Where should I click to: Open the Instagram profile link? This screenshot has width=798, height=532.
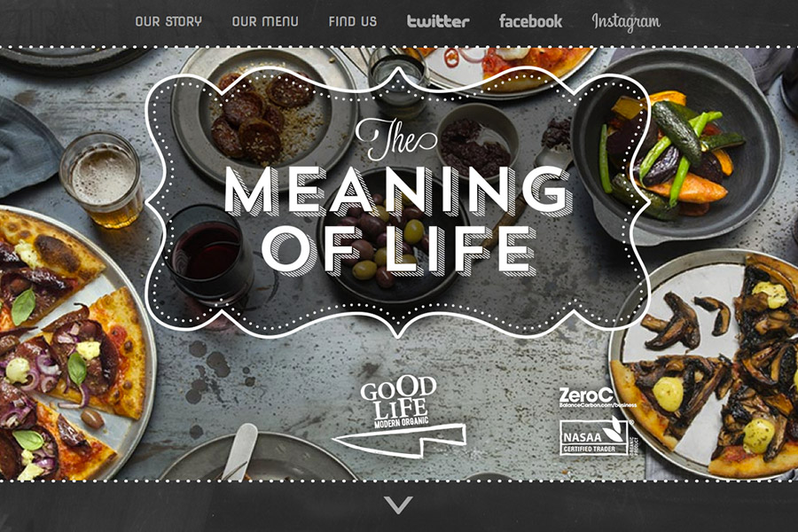point(626,22)
